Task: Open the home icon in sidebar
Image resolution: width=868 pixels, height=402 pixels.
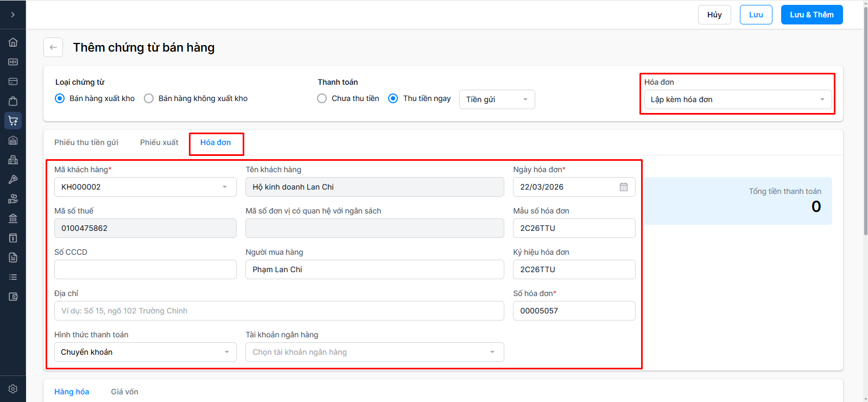Action: point(13,42)
